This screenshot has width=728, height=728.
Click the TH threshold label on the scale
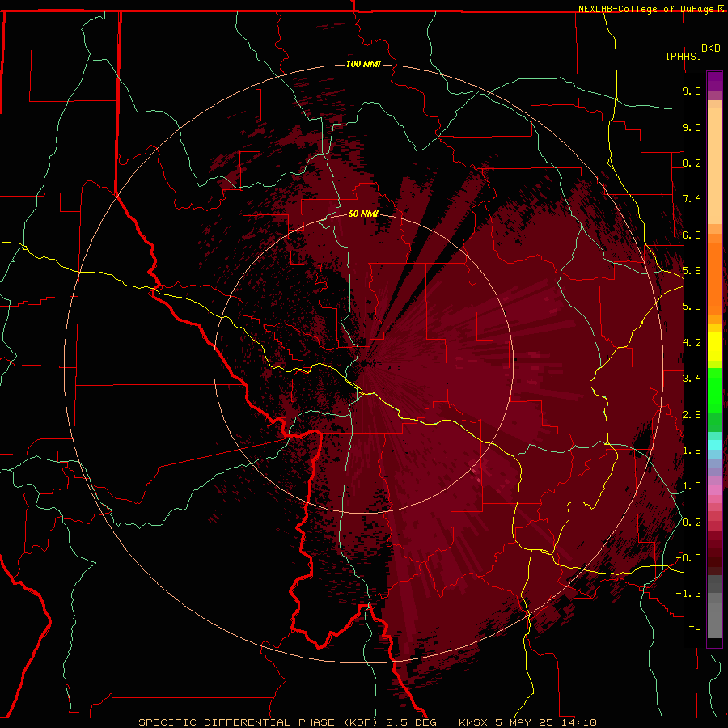695,630
